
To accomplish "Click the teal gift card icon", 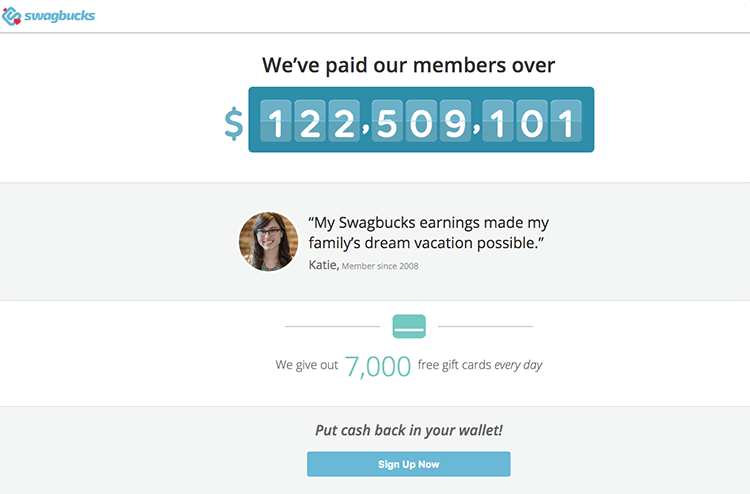I will click(409, 326).
